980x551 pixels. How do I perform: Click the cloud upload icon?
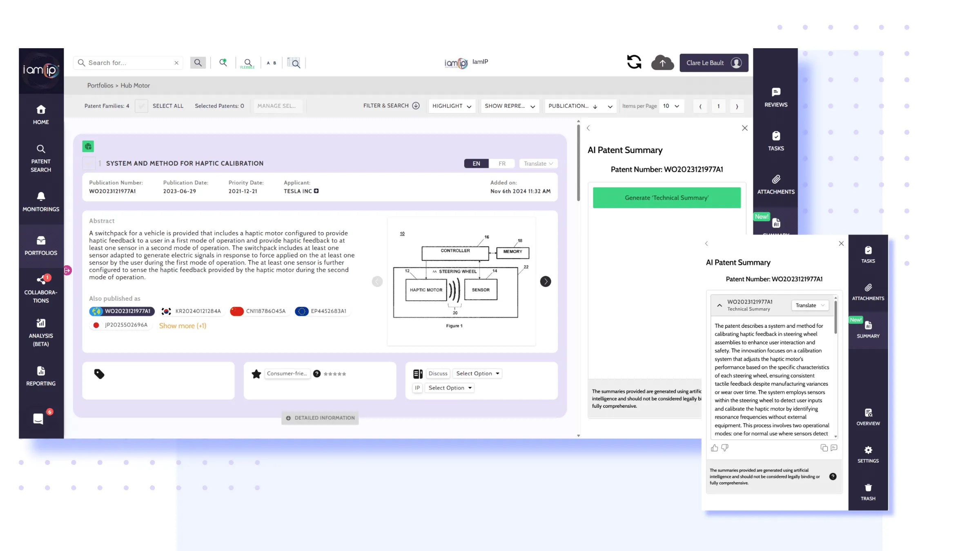pos(662,63)
